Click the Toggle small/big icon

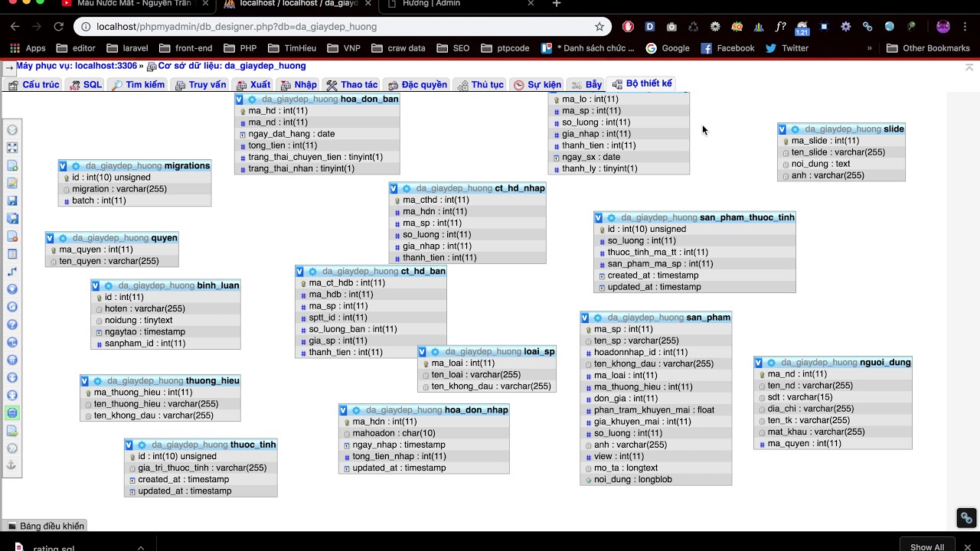coord(12,395)
